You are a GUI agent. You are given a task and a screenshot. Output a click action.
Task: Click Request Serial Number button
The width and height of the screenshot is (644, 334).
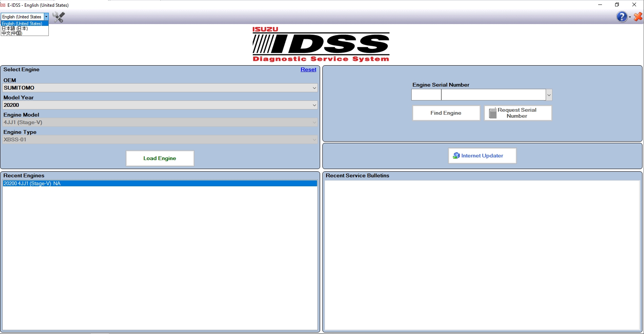click(x=518, y=113)
